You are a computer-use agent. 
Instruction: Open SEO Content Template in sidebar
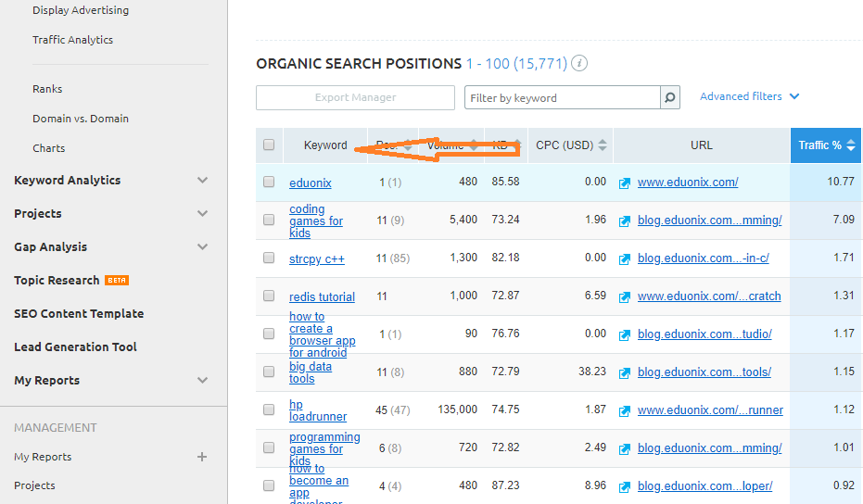[x=79, y=314]
